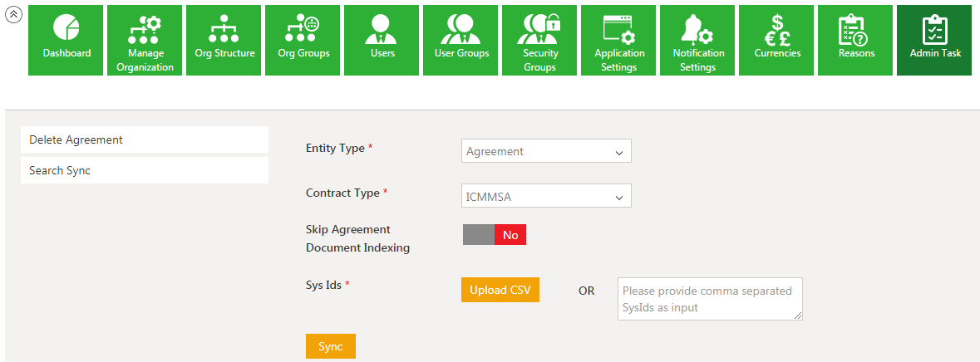
Task: Click the Manage Organization tile
Action: [145, 40]
